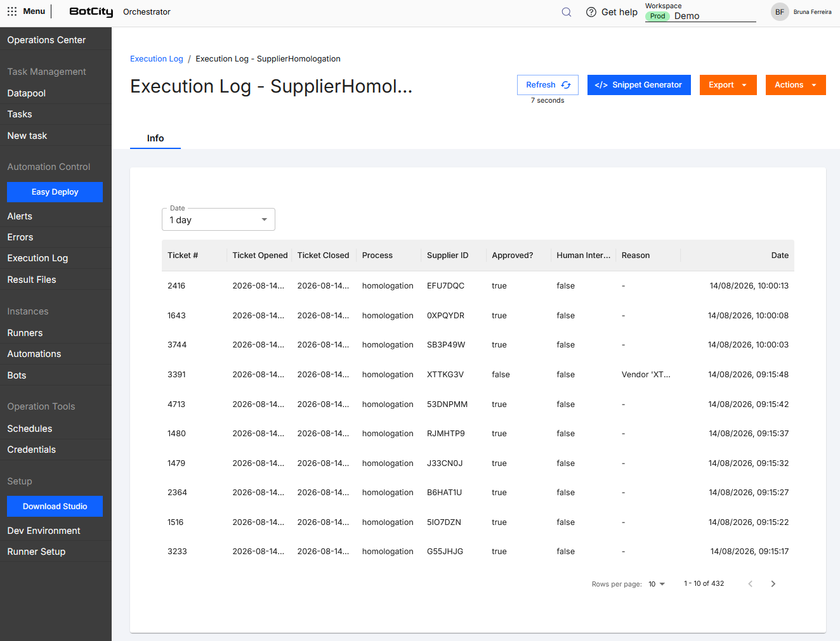Viewport: 840px width, 641px height.
Task: Open the Export dropdown
Action: (x=728, y=85)
